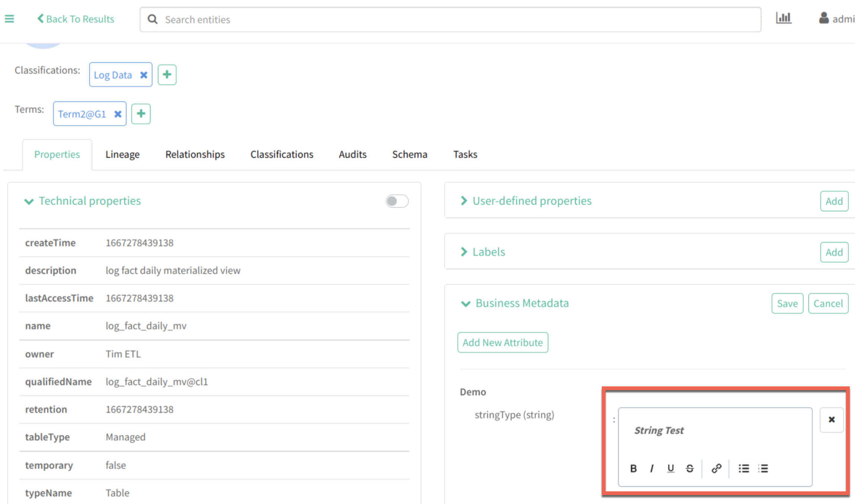
Task: Open the Audits tab
Action: [x=352, y=154]
